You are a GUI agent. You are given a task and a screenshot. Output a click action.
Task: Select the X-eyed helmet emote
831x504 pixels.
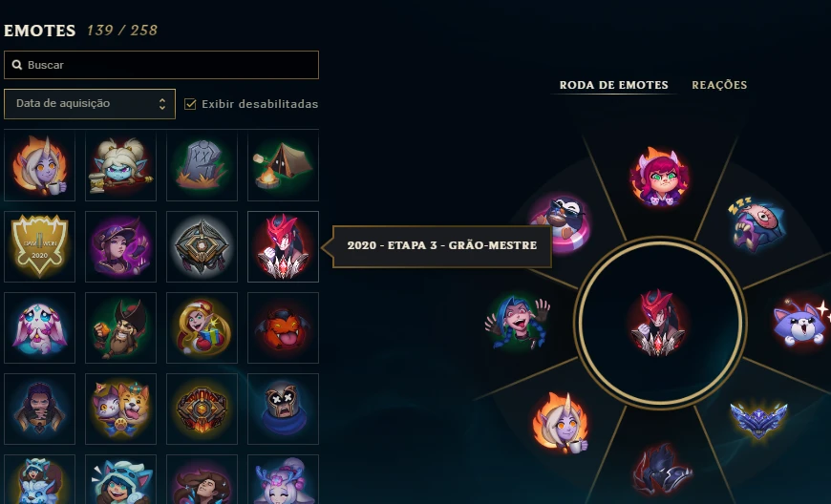coord(283,409)
